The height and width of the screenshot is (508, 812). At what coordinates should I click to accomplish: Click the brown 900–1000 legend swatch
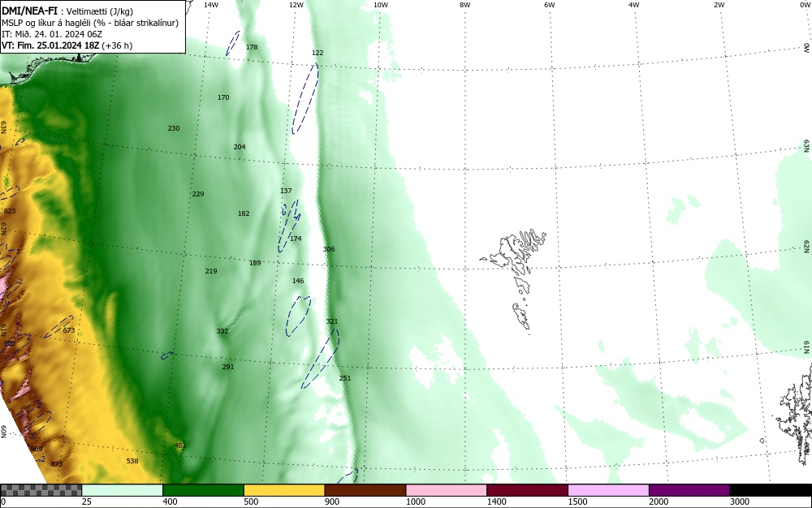[x=365, y=490]
